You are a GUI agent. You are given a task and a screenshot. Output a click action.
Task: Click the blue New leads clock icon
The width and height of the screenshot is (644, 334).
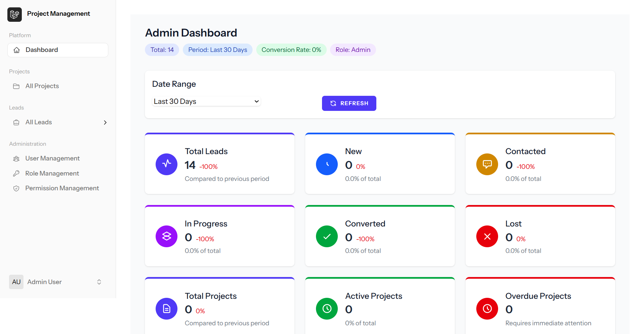327,164
